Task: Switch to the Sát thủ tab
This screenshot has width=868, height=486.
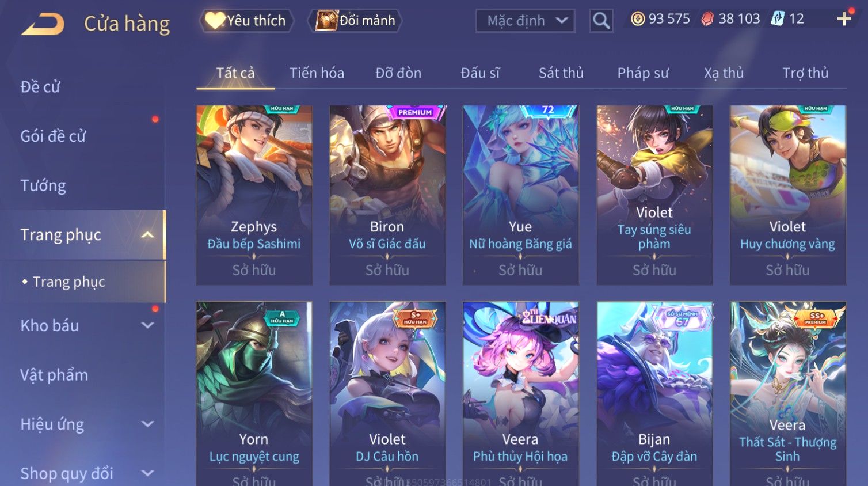Action: tap(561, 73)
